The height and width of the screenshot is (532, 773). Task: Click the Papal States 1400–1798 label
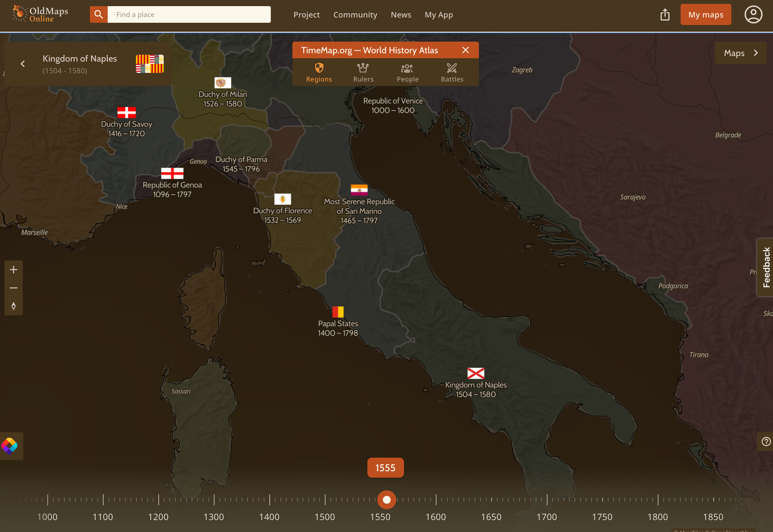tap(338, 328)
